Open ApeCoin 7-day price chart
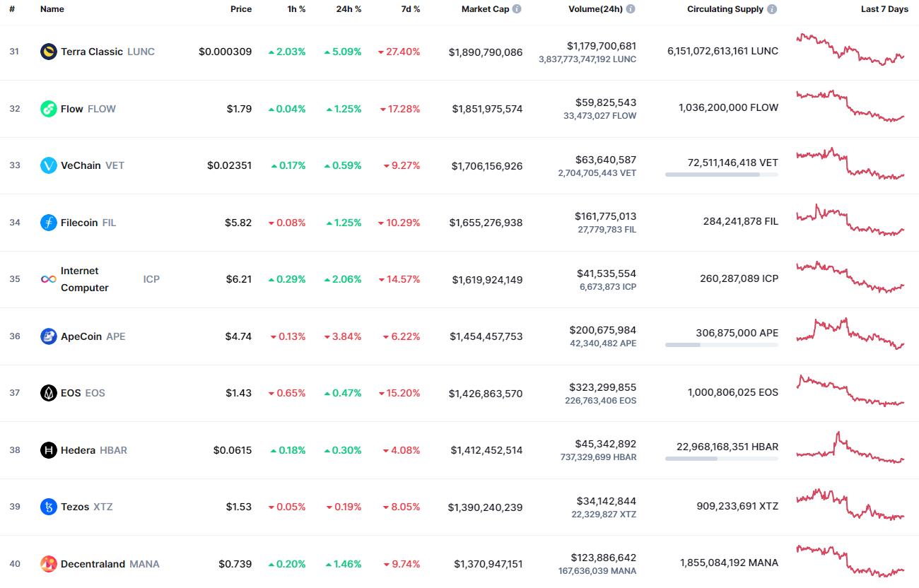The height and width of the screenshot is (588, 919). 850,334
